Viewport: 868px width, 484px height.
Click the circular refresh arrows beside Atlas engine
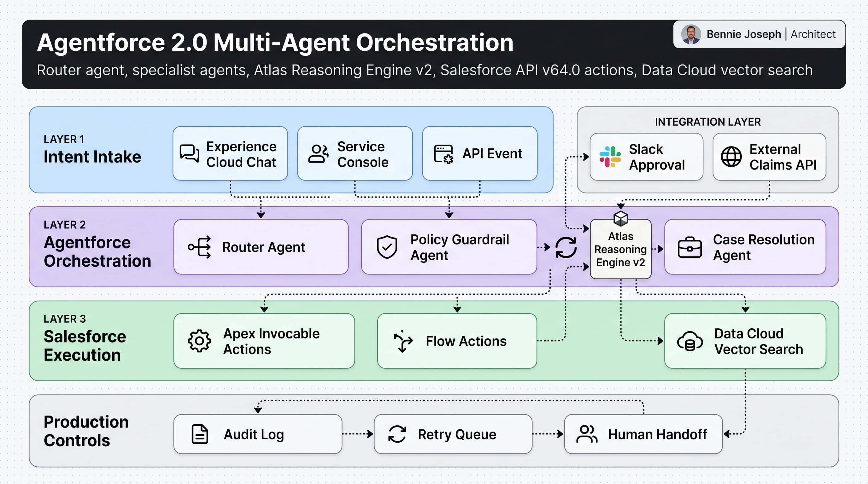(x=566, y=247)
